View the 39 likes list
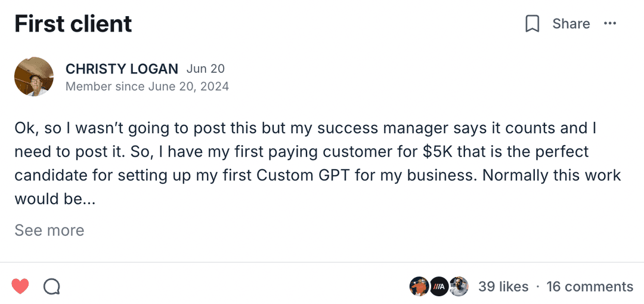 [503, 287]
